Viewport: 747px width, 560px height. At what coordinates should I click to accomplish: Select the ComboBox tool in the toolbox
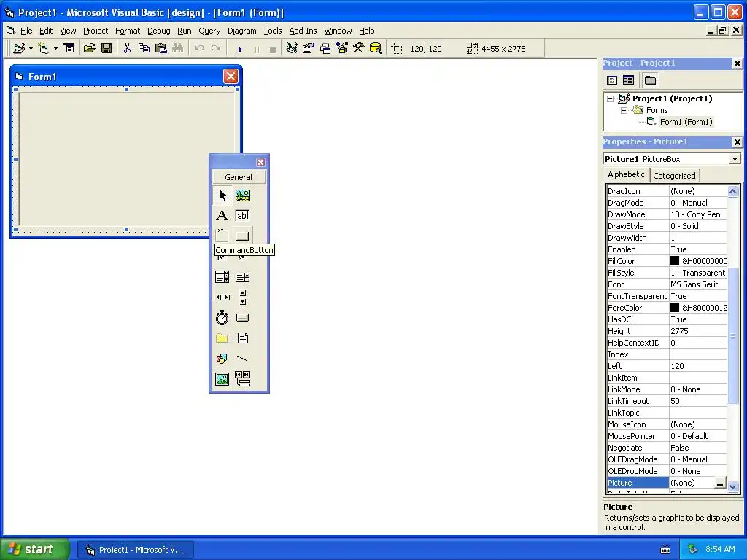[222, 277]
